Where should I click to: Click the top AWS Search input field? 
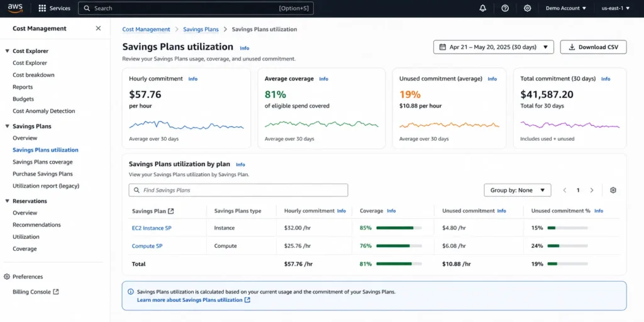(x=196, y=8)
